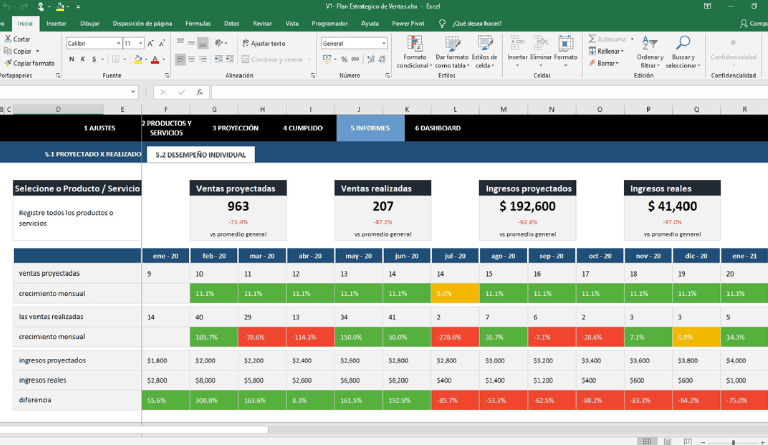Open the Borrar eraser menu
The image size is (768, 445).
pos(603,63)
